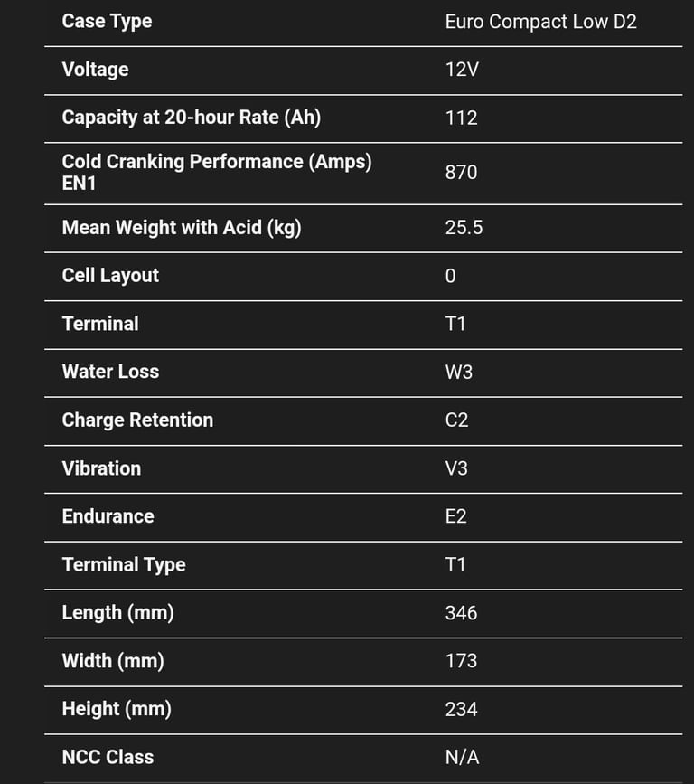Click the Length 346 value
The image size is (694, 784).
coord(461,613)
